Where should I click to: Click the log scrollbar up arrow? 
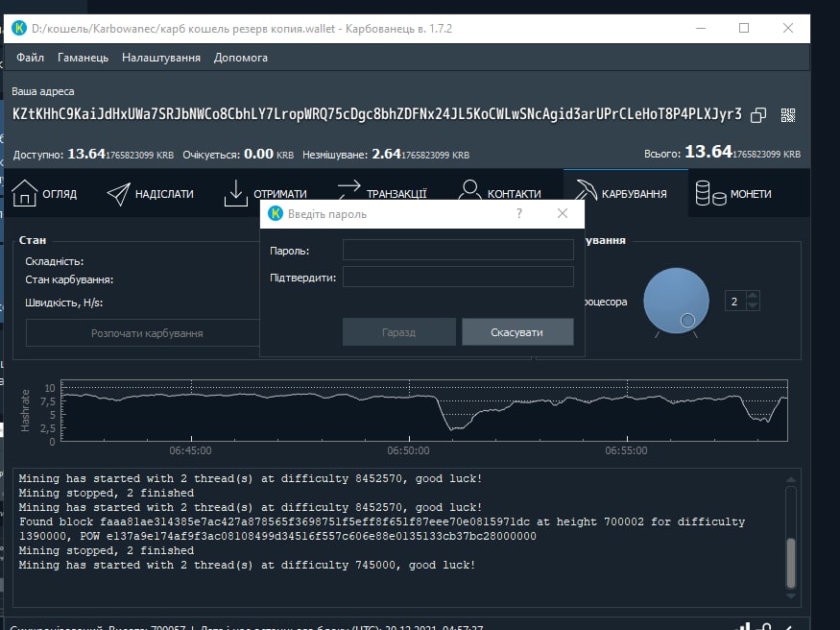pyautogui.click(x=791, y=479)
